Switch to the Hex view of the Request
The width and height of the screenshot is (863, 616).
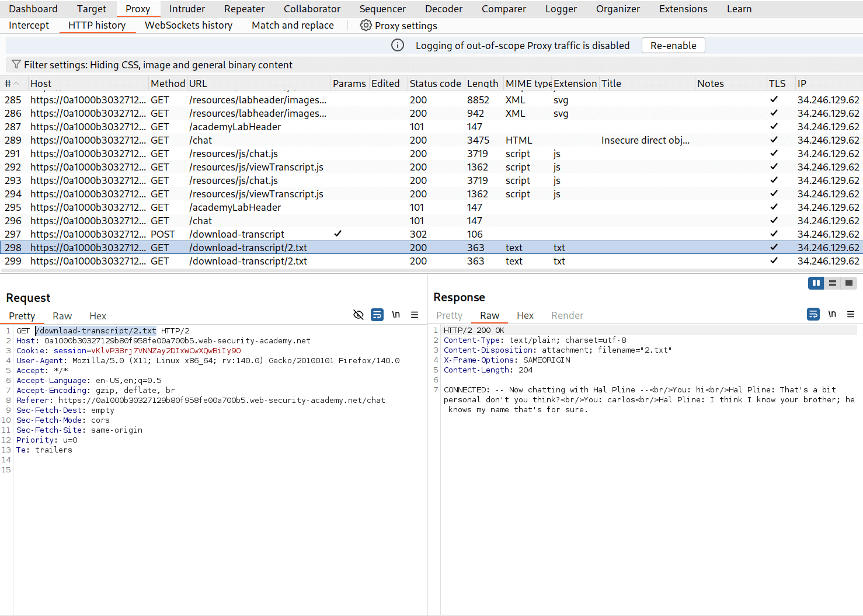pyautogui.click(x=98, y=316)
